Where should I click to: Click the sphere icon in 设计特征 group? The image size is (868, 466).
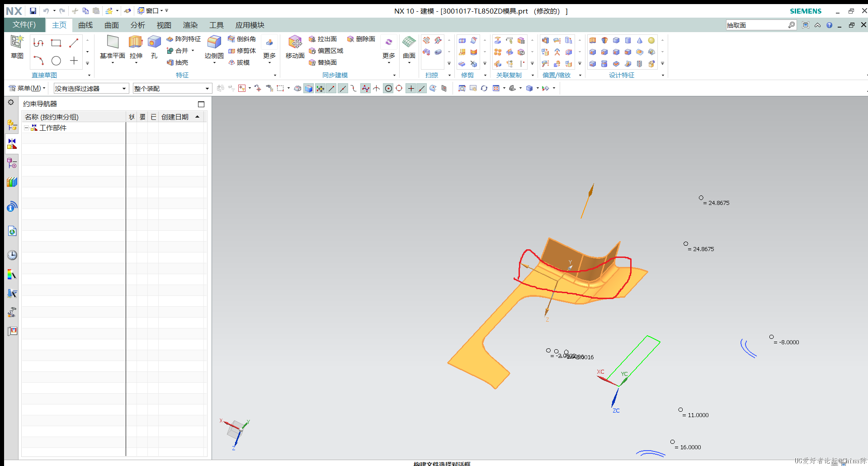pos(651,40)
